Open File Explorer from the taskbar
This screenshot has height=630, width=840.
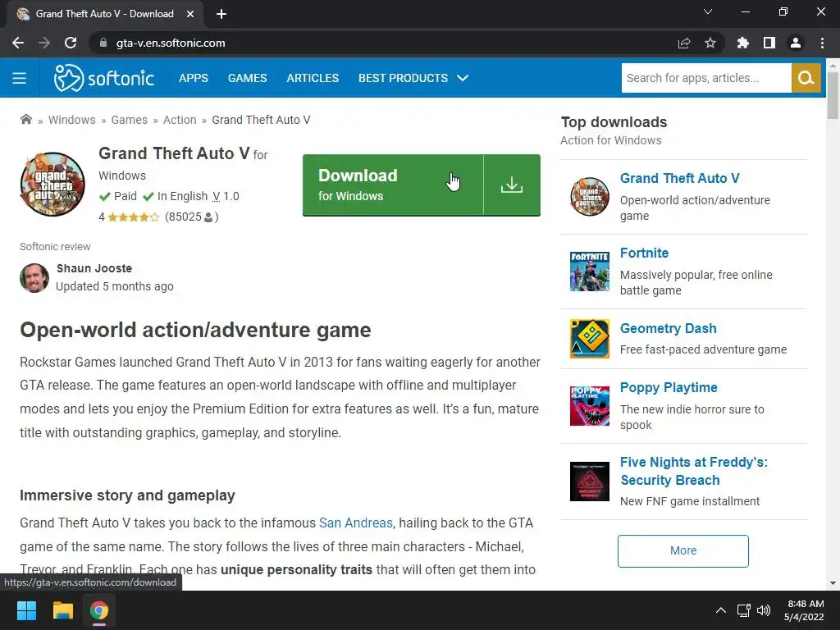62,610
